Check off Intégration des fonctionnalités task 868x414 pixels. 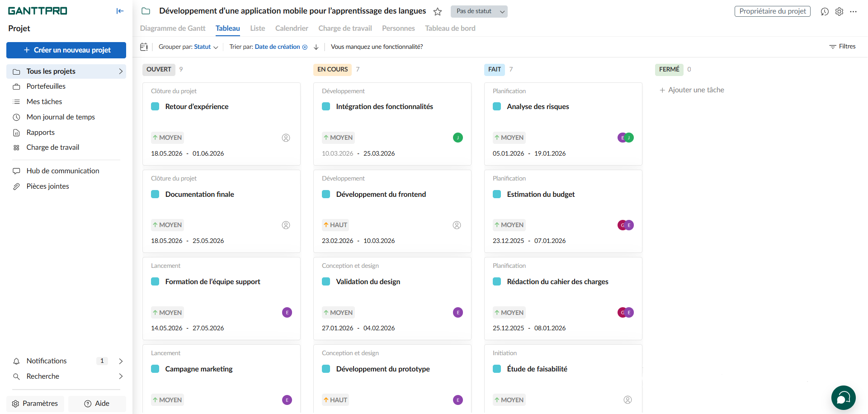coord(326,107)
